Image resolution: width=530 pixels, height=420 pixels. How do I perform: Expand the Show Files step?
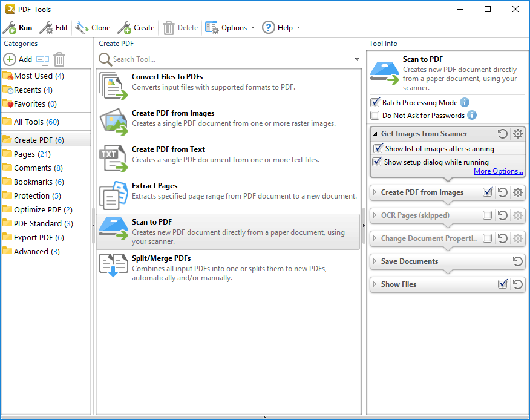click(x=375, y=284)
